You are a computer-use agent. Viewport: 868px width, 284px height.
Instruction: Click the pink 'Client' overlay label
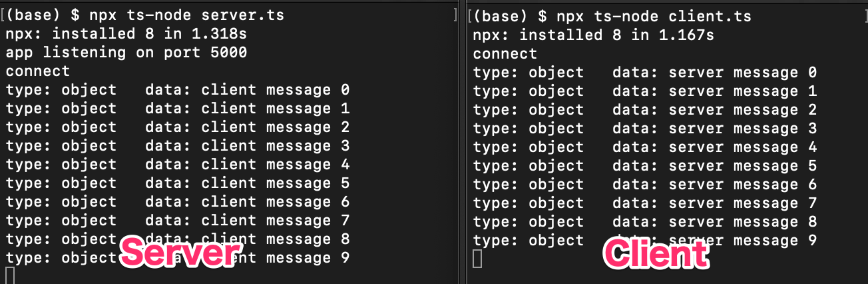click(x=656, y=255)
